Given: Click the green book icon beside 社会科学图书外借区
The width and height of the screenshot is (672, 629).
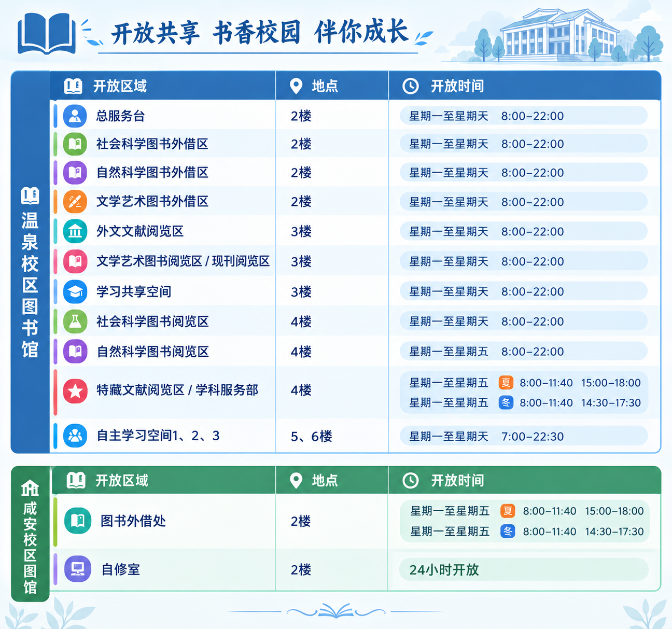Looking at the screenshot, I should (75, 144).
